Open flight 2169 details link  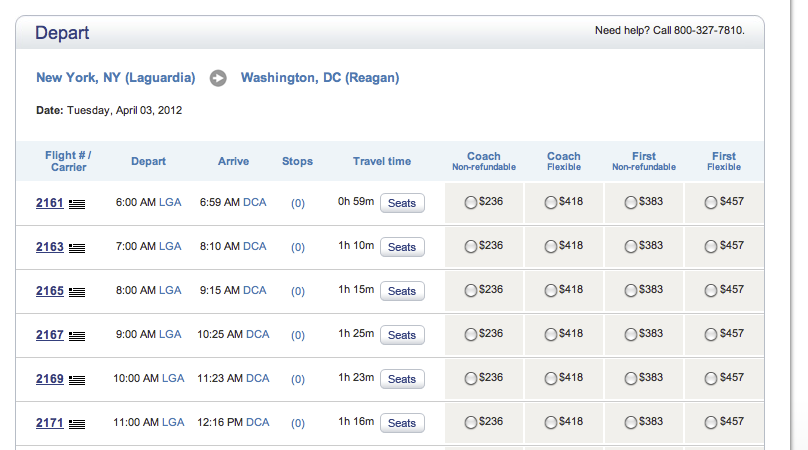49,379
